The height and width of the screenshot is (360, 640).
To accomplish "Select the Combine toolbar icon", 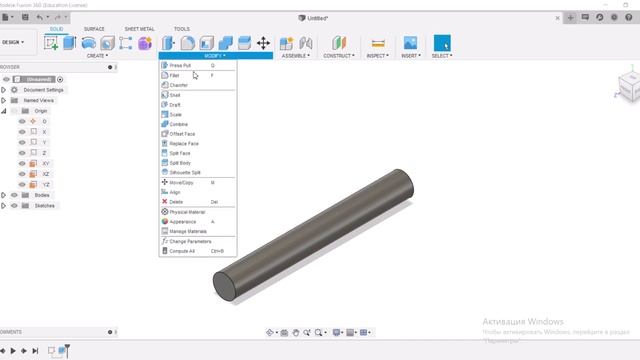I will tap(225, 43).
